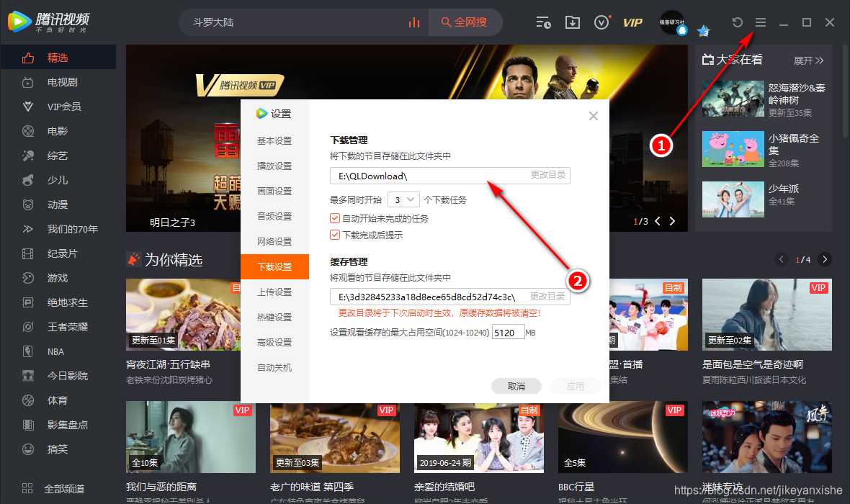Select 精选 in the sidebar
Image resolution: width=850 pixels, height=504 pixels.
pos(58,58)
